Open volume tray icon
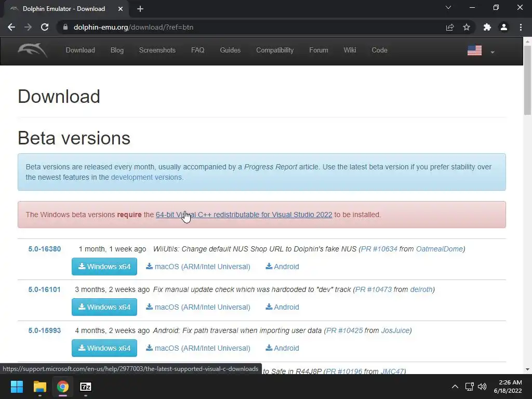The width and height of the screenshot is (532, 399). tap(482, 387)
